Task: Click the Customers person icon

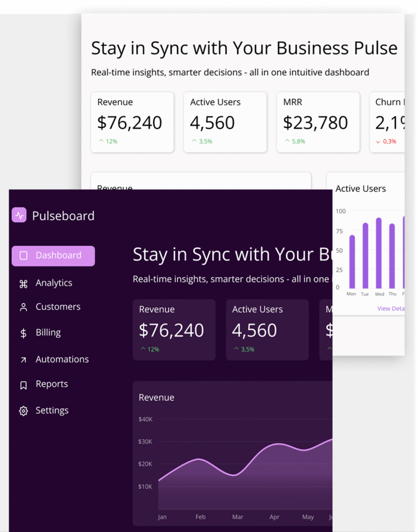Action: [23, 307]
